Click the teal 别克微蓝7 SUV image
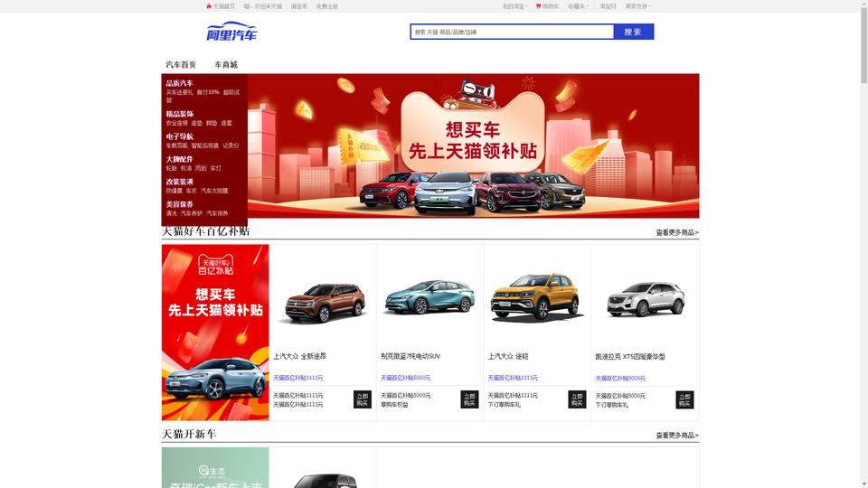 click(x=429, y=297)
